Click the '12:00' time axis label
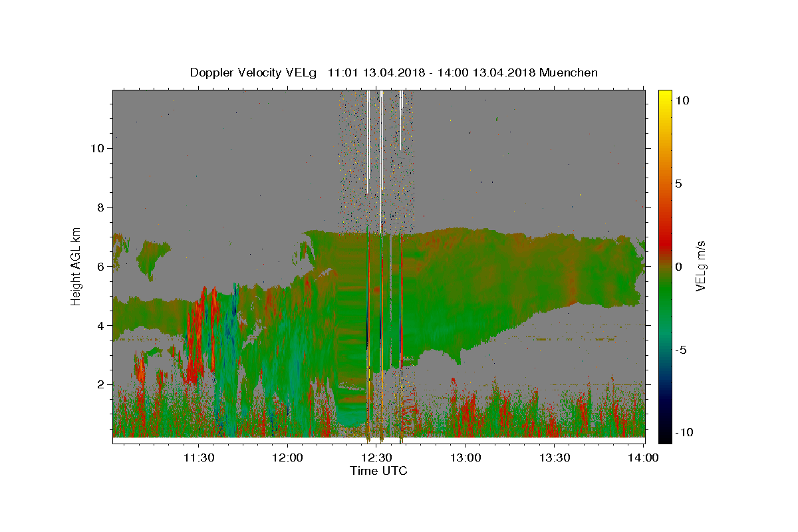Image resolution: width=798 pixels, height=532 pixels. coord(288,458)
